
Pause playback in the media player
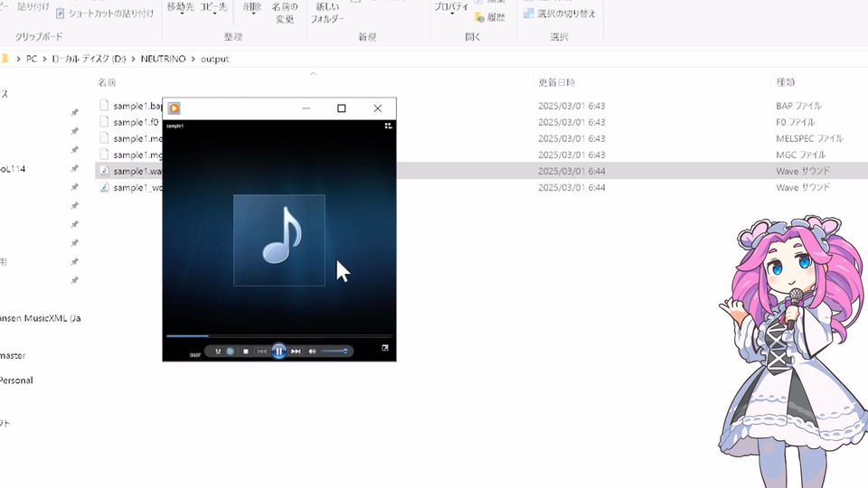(x=279, y=352)
